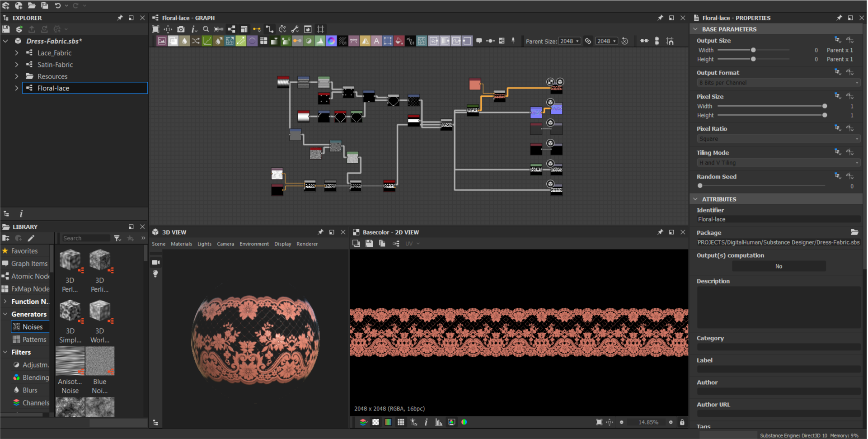Screen dimensions: 868x439
Task: Click the magnifier search icon in graph toolbar
Action: (x=206, y=29)
